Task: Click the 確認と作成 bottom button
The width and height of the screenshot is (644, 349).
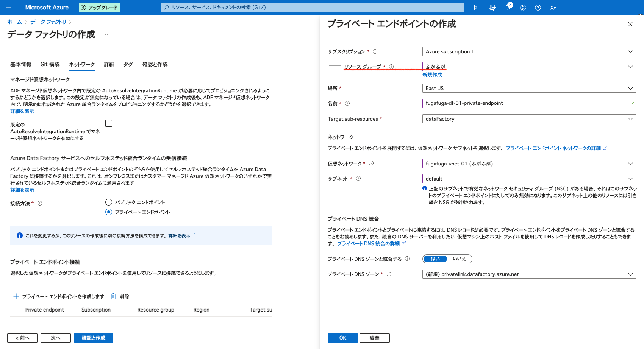Action: (x=94, y=338)
